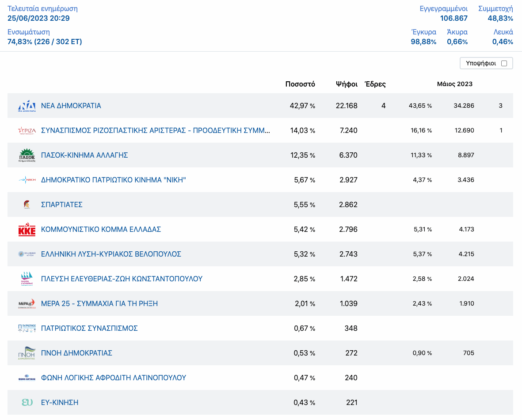Screen dimensions: 522x420
Task: Click the Τελευταία ενημέρωση label
Action: point(42,9)
